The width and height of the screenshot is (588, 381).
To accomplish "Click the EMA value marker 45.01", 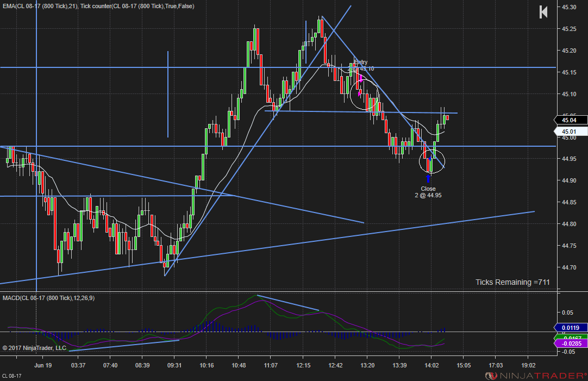I will [571, 131].
